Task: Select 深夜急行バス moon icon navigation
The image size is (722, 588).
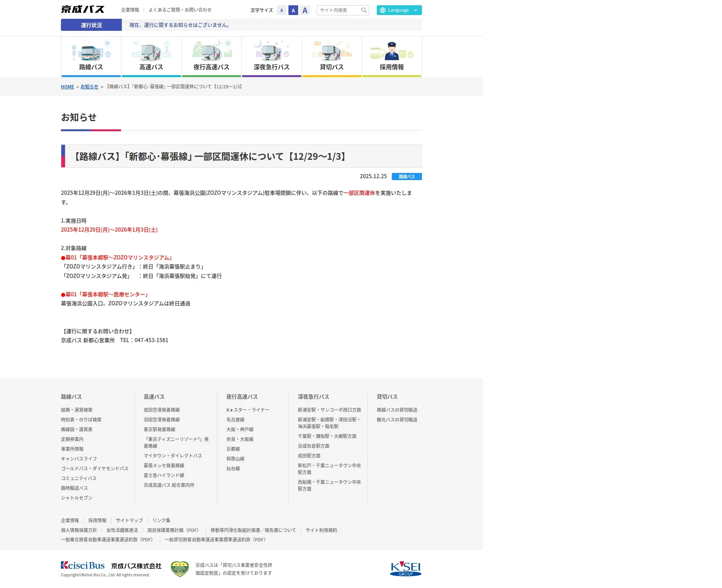Action: click(x=272, y=56)
